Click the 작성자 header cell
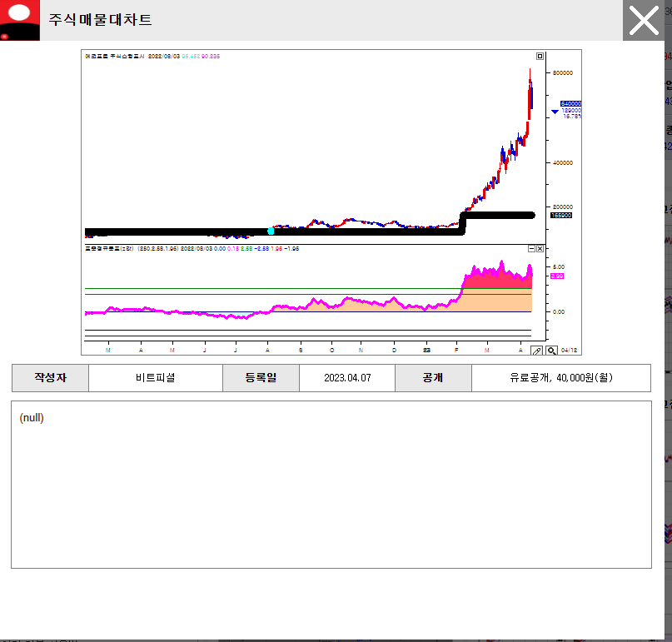 (50, 377)
